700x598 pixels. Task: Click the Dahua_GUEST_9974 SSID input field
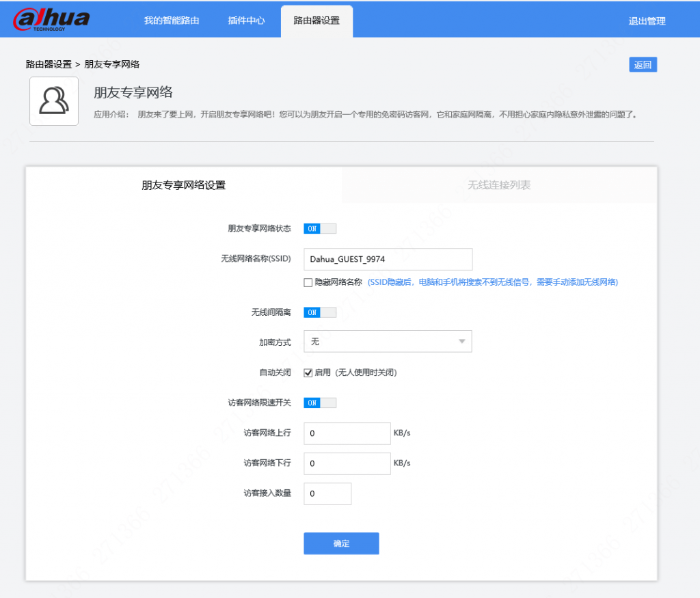pos(388,259)
